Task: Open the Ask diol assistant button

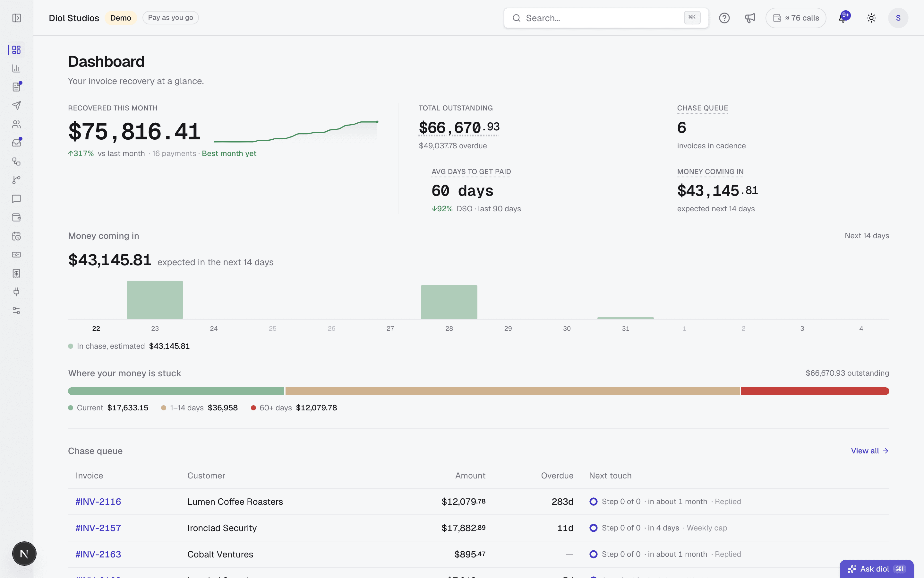Action: pos(876,569)
